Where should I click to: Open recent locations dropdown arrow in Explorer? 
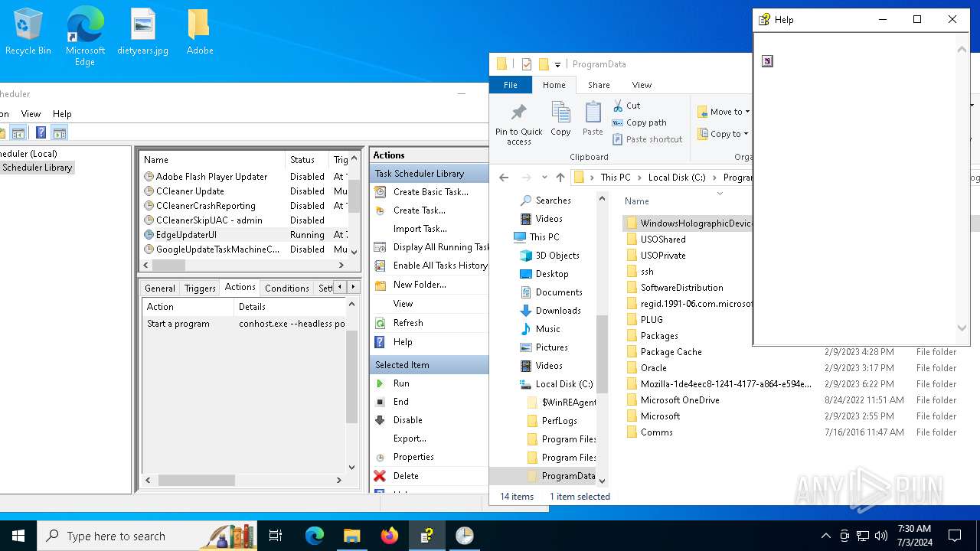[544, 178]
